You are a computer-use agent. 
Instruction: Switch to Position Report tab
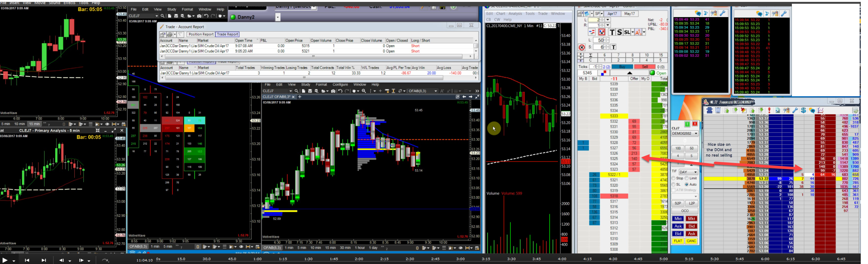pos(201,34)
